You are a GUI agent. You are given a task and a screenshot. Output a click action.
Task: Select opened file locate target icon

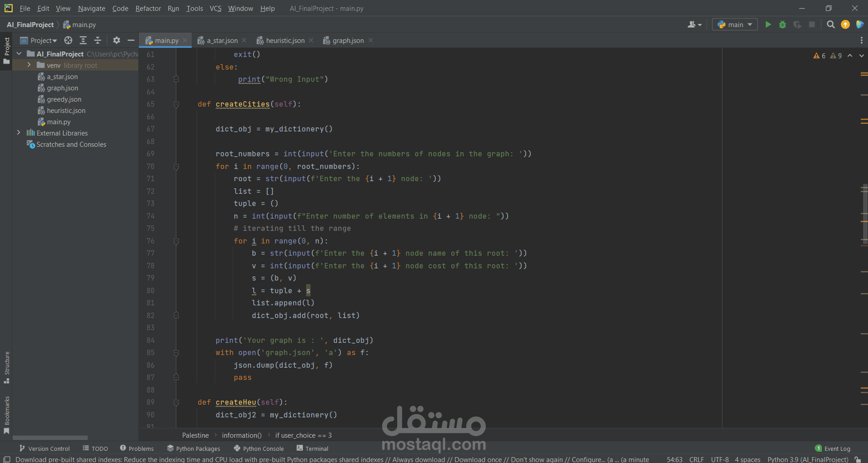[x=68, y=40]
